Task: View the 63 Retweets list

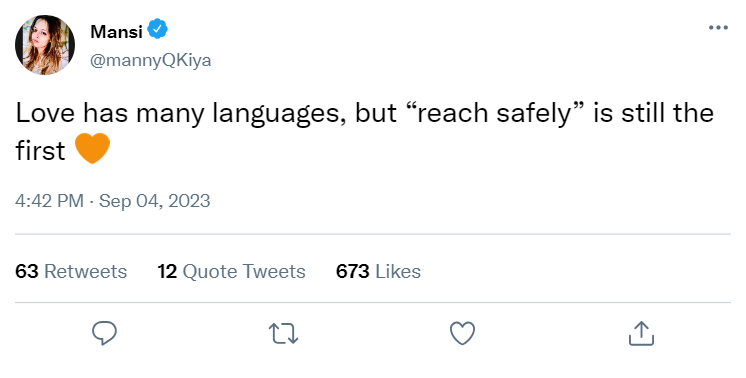Action: 71,271
